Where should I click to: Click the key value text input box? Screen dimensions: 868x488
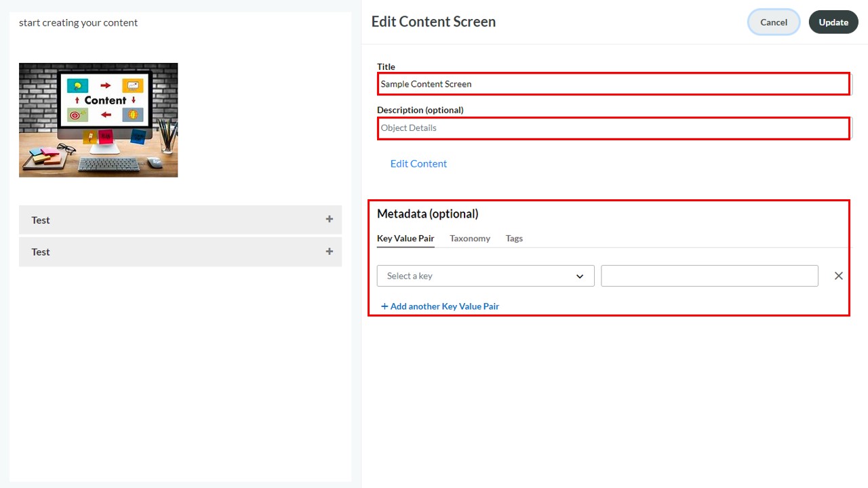point(709,276)
